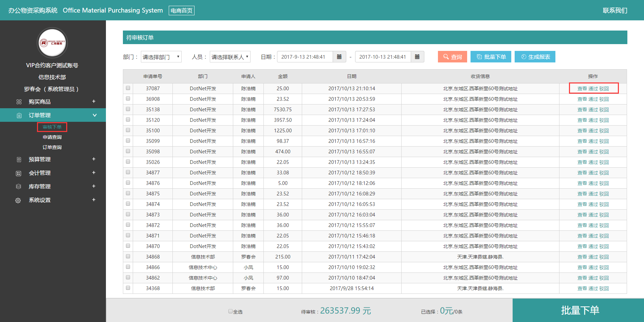Open the 请选择联系人 person dropdown

230,57
